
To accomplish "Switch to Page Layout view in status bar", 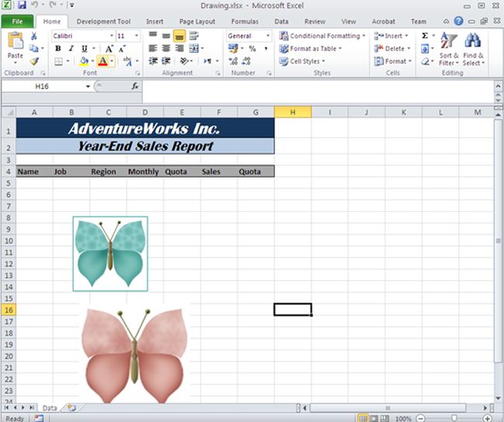I will tap(374, 418).
